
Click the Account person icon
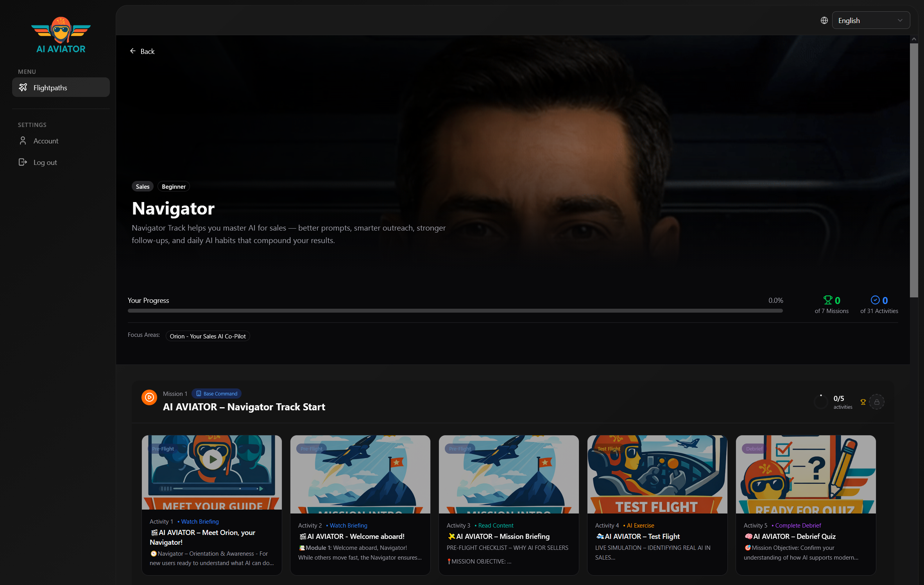click(x=23, y=141)
